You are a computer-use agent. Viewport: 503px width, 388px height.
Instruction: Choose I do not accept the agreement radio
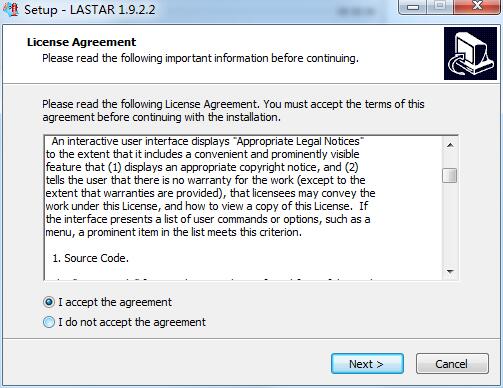click(49, 322)
